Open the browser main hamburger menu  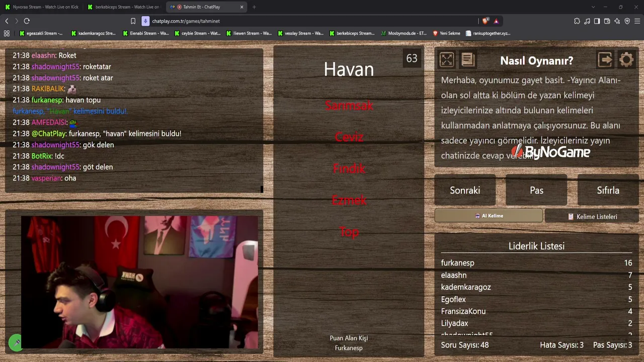coord(637,21)
